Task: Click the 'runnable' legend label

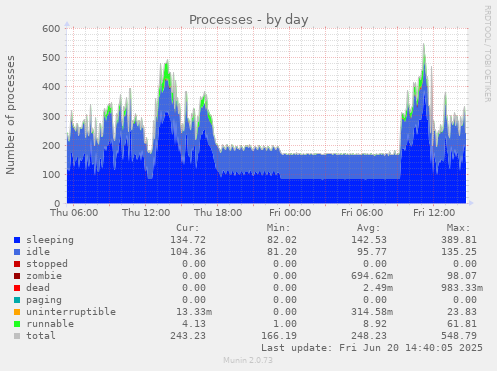Action: pos(50,324)
